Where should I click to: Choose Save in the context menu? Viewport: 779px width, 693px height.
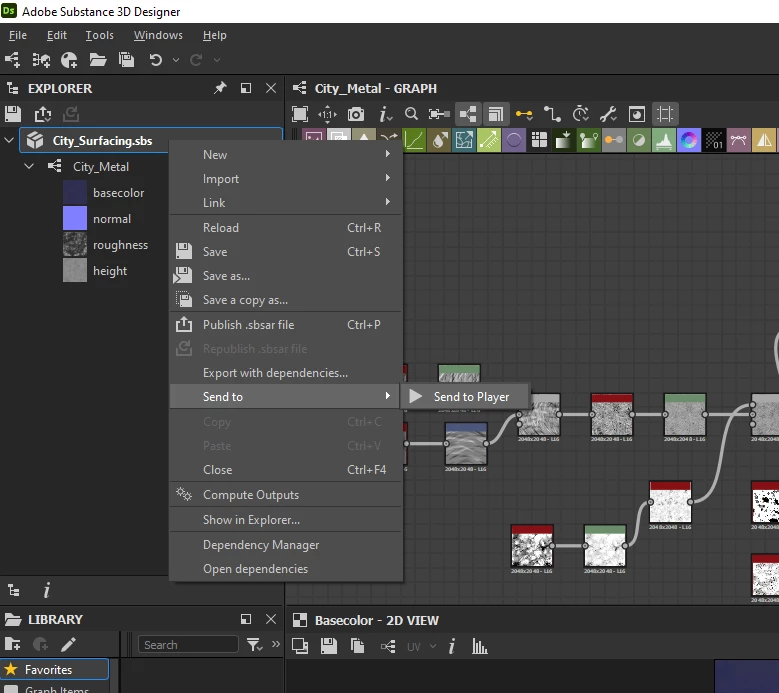pyautogui.click(x=286, y=252)
